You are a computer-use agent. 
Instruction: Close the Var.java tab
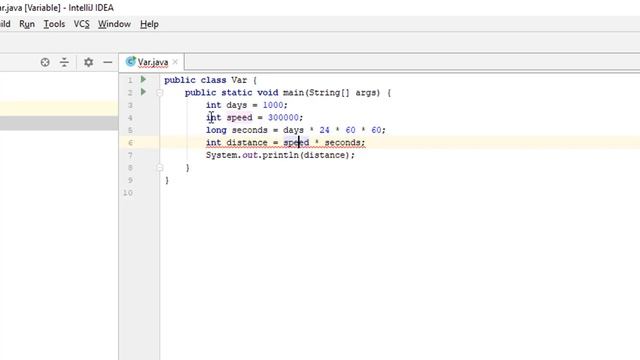[x=175, y=62]
